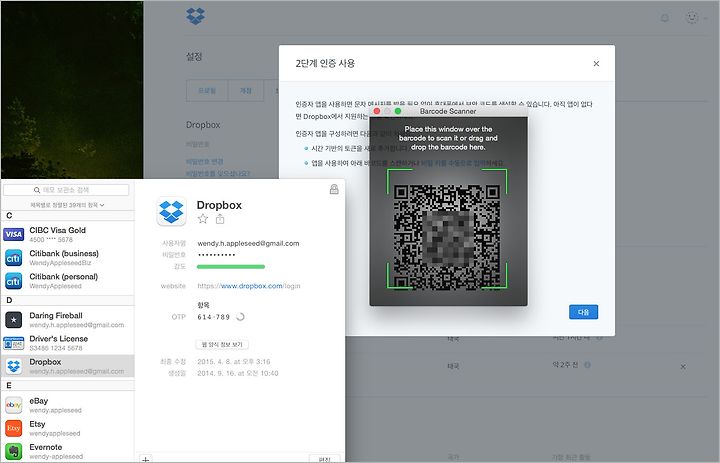
Task: Click the 비밀번호 변경 link on the Dropbox page
Action: 204,162
